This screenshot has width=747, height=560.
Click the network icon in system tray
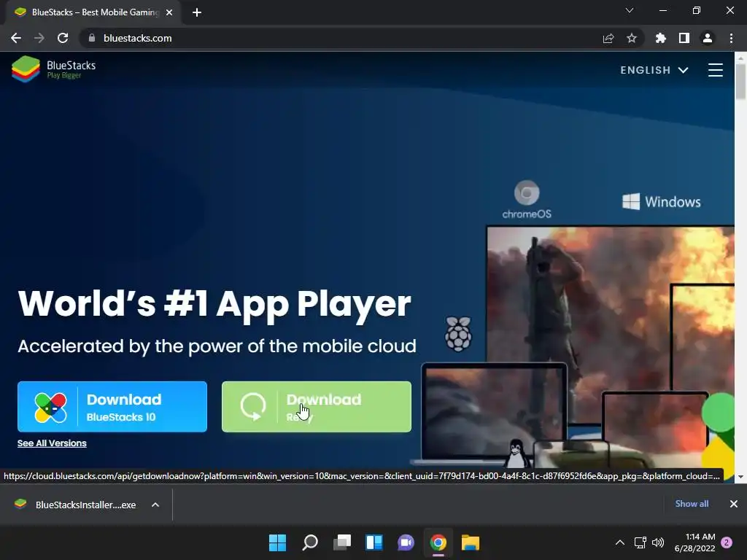(640, 542)
